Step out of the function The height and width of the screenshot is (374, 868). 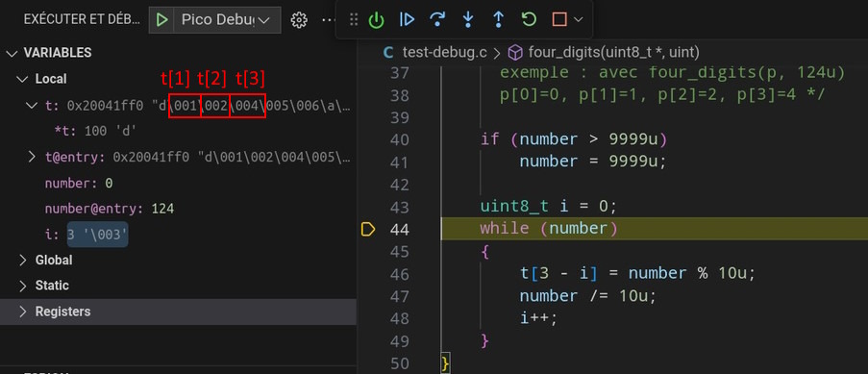pyautogui.click(x=498, y=20)
